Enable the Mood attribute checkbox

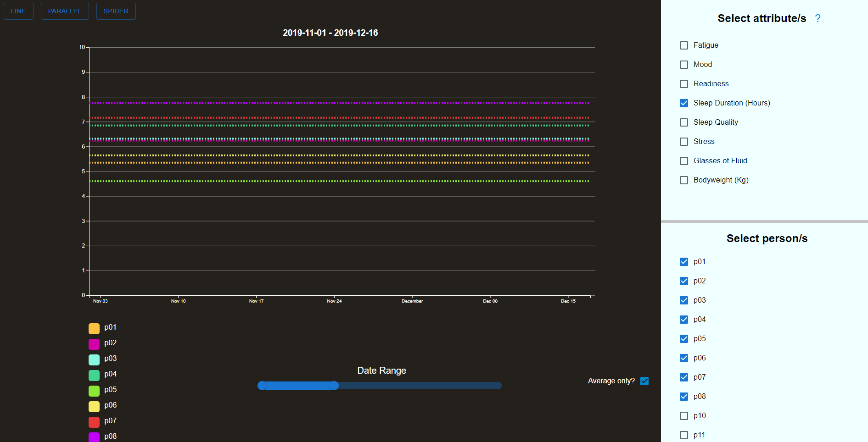(x=683, y=64)
